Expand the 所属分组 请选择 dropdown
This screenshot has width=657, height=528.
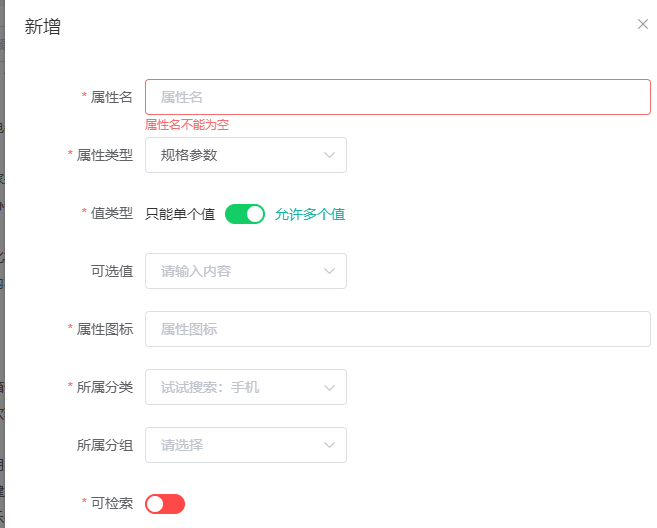tap(235, 445)
